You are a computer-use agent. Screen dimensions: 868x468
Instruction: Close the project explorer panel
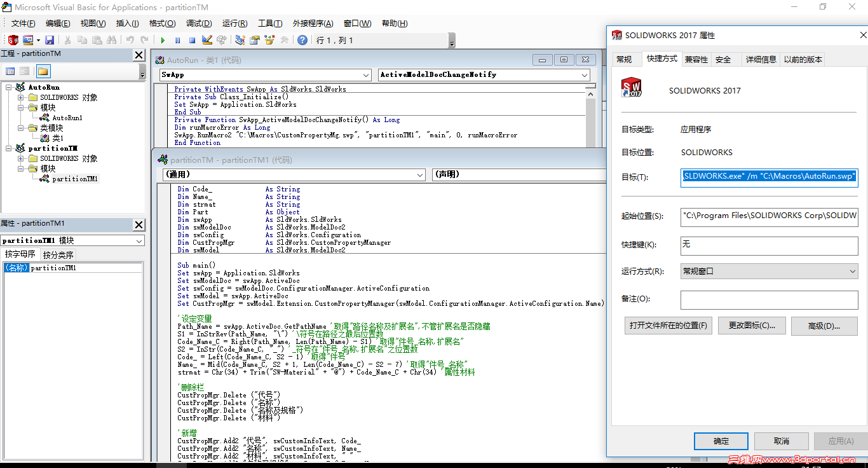[139, 55]
